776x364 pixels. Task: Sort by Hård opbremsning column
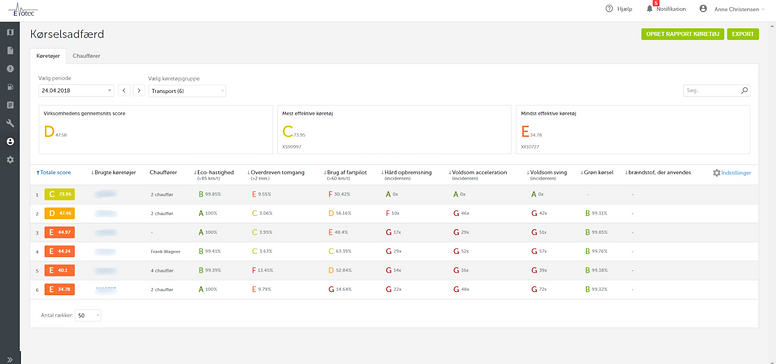[x=407, y=173]
